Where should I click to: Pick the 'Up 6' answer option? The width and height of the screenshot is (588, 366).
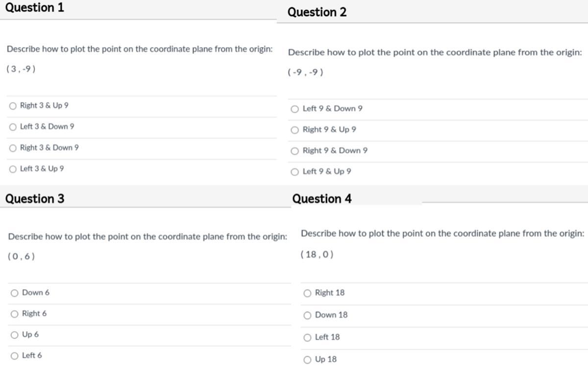(x=15, y=335)
